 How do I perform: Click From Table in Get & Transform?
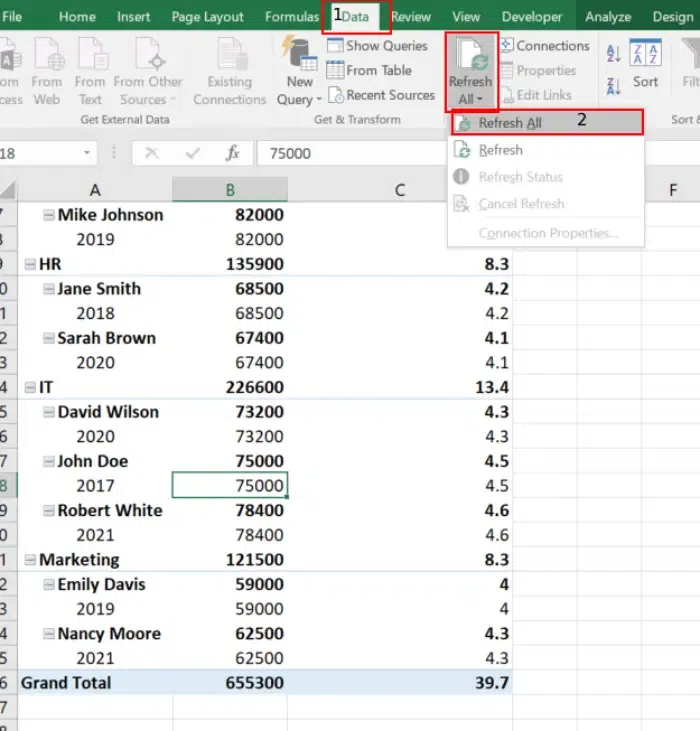click(369, 70)
